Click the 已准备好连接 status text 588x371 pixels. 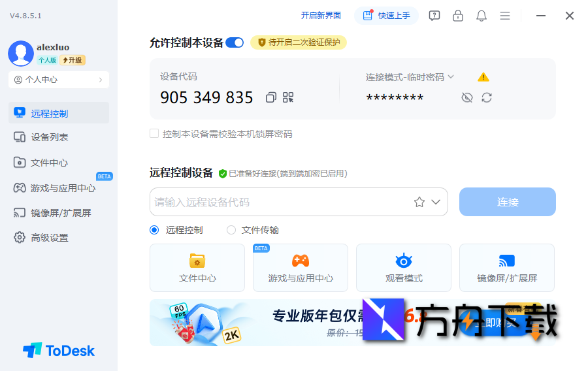coord(288,174)
